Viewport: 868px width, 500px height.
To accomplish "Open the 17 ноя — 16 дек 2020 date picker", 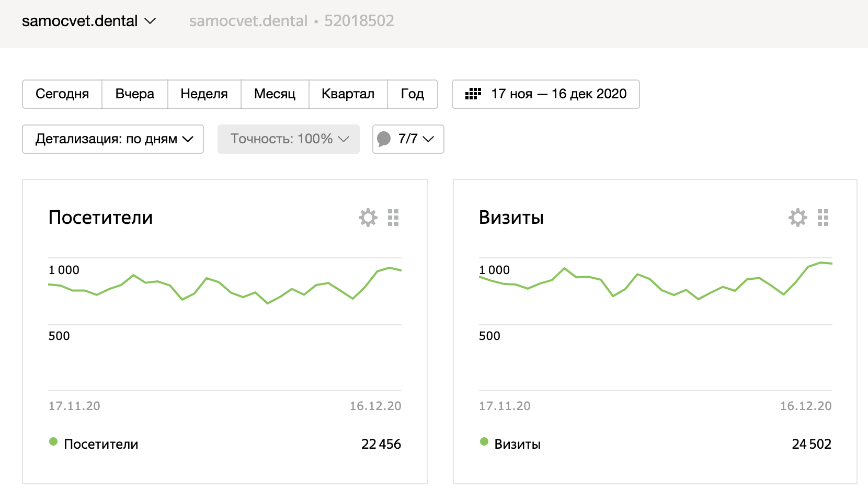I will 558,94.
